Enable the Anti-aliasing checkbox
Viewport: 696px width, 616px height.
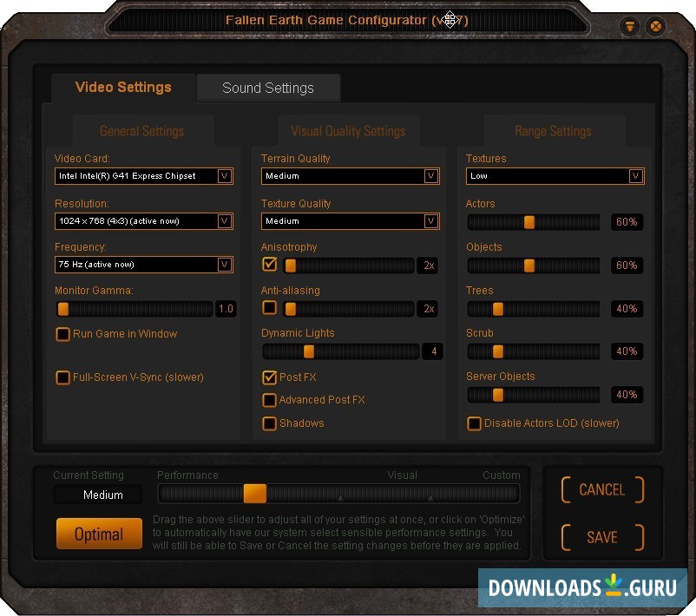[269, 307]
